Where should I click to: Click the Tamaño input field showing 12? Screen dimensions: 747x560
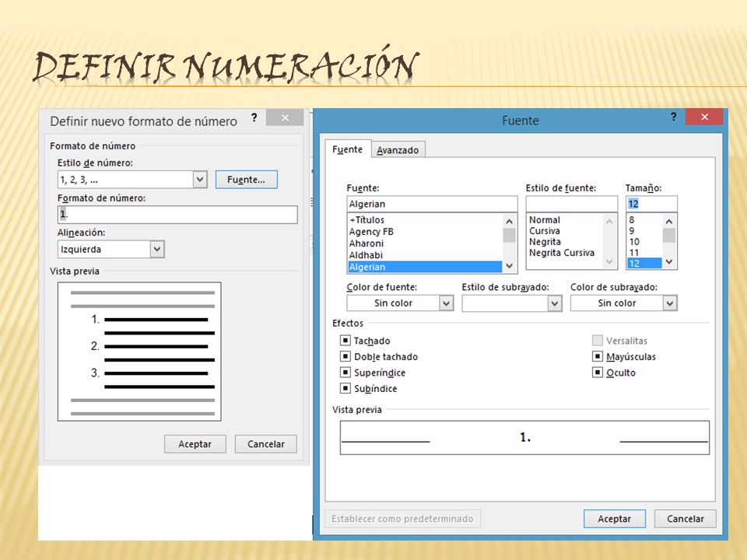click(x=651, y=204)
